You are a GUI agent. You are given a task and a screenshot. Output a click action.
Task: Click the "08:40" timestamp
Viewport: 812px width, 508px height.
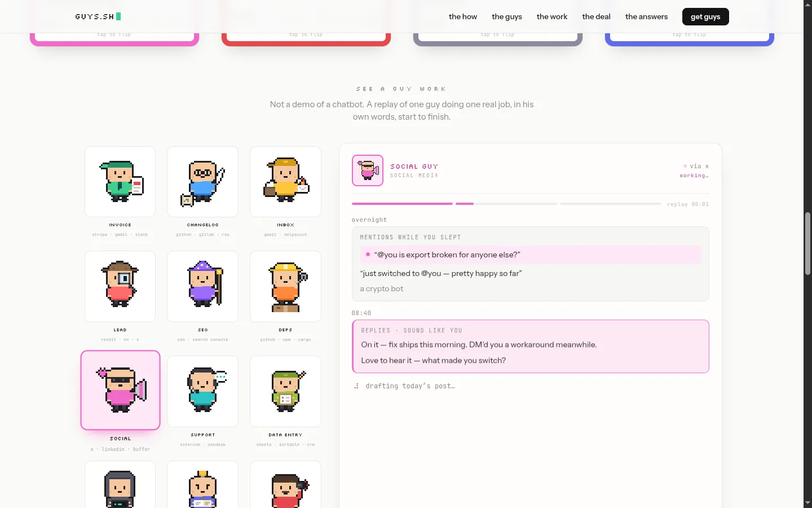point(361,313)
